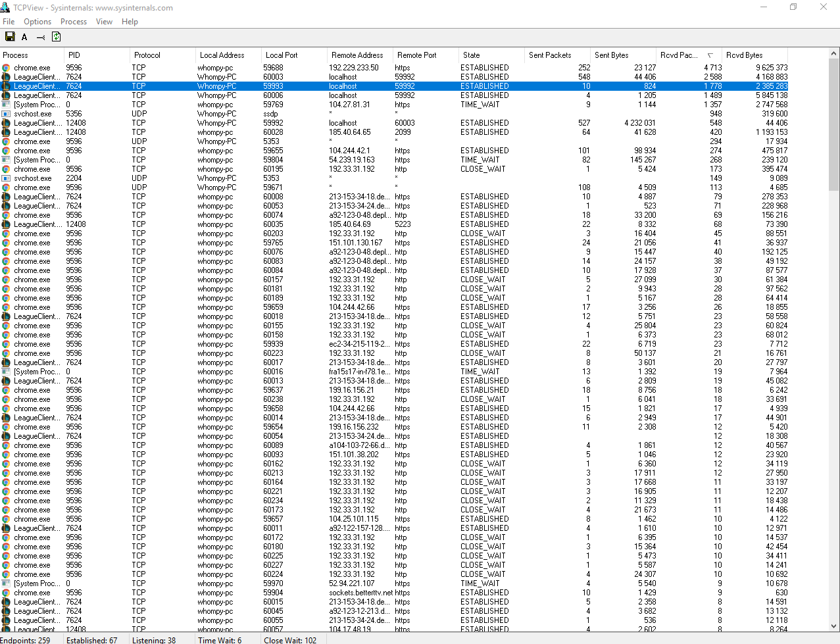The width and height of the screenshot is (840, 644).
Task: Click chrome.exe icon in the local port 59688 row
Action: point(6,68)
